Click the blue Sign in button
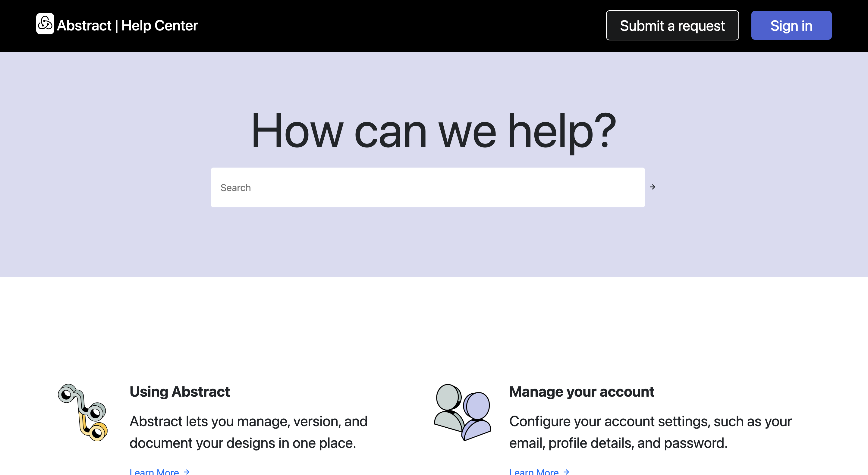Screen dimensions: 868x475 click(791, 26)
